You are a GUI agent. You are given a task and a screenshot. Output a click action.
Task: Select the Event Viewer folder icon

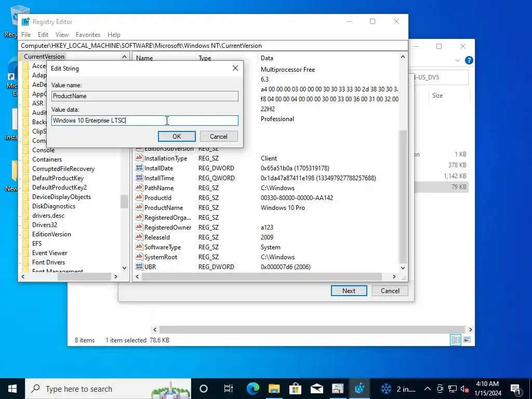click(x=26, y=253)
